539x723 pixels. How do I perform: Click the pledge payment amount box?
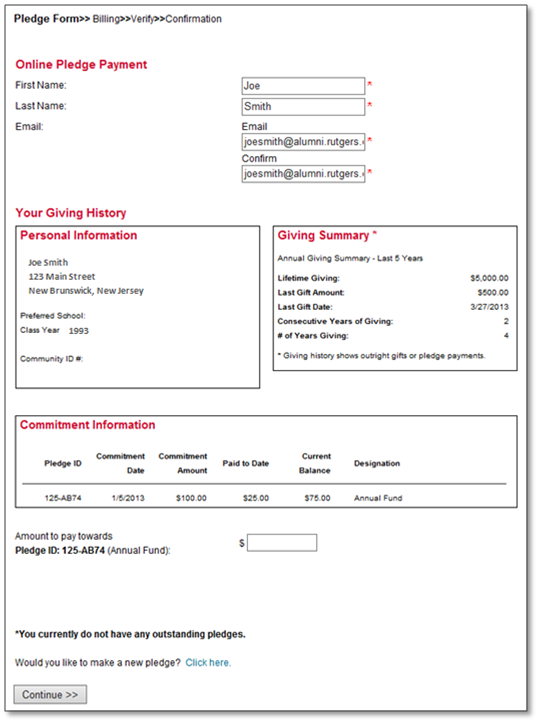click(x=282, y=543)
